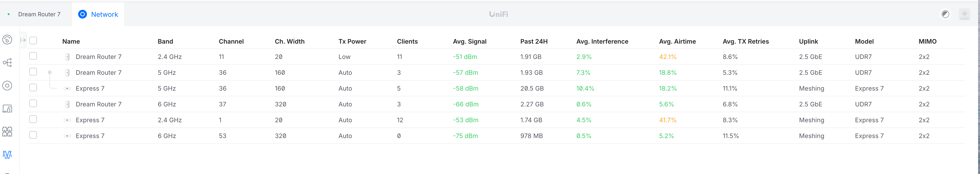Check the select-all header checkbox
This screenshot has height=174, width=980.
click(33, 41)
